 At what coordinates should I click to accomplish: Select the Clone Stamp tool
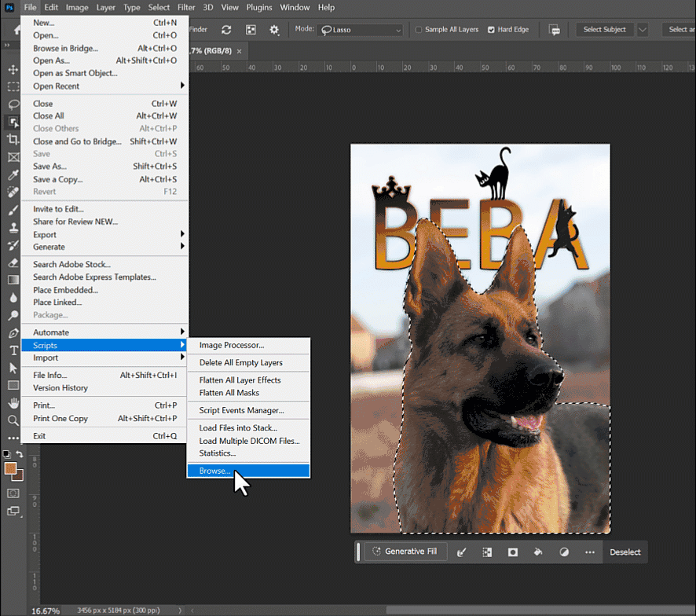pos(12,227)
